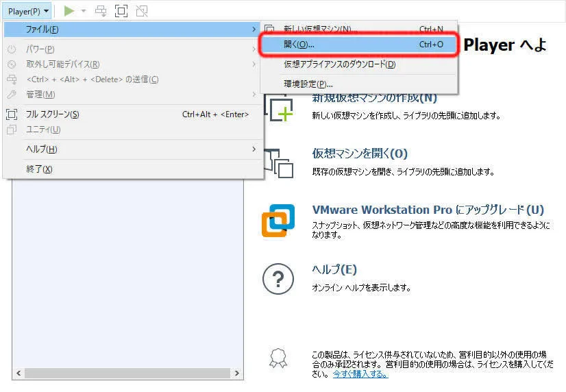Open 環境設定(P)... submenu item

(359, 84)
